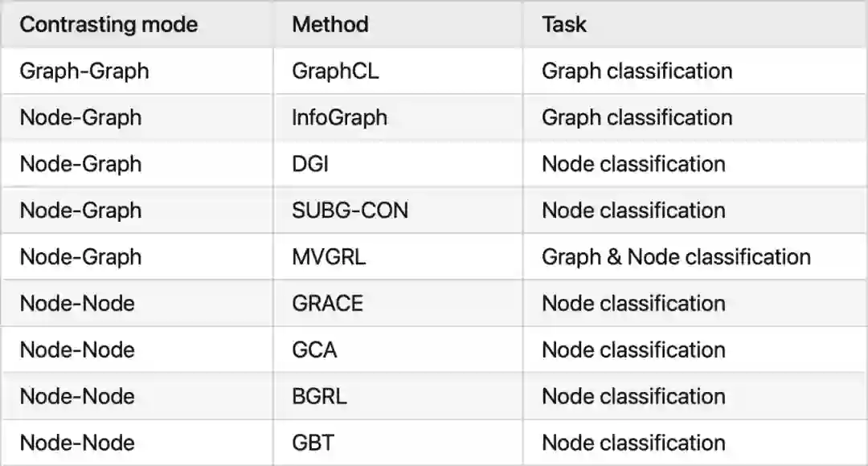
Task: Click the Method column header
Action: (x=330, y=24)
